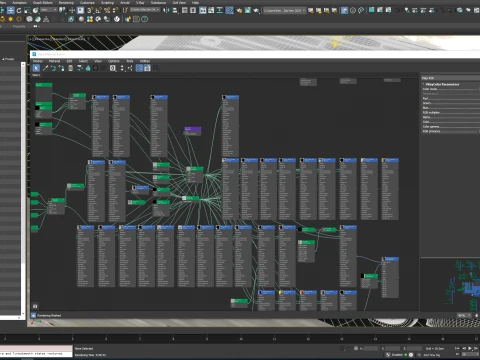Click Lay Out All icon in Slate toolbar
The image size is (480, 360).
(x=122, y=68)
